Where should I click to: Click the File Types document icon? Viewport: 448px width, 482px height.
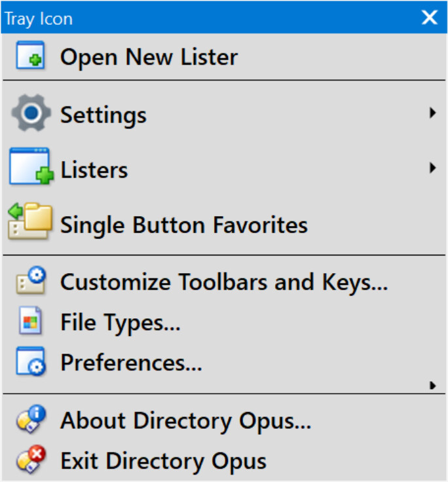pyautogui.click(x=30, y=322)
